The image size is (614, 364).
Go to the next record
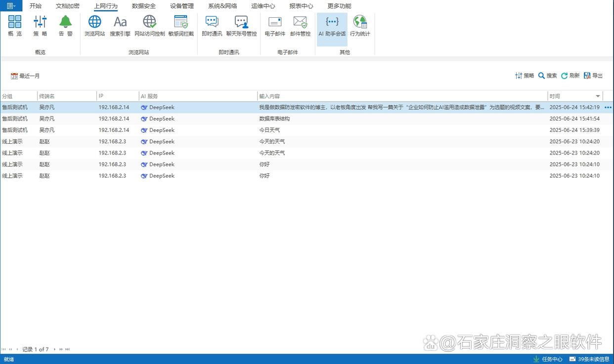54,349
